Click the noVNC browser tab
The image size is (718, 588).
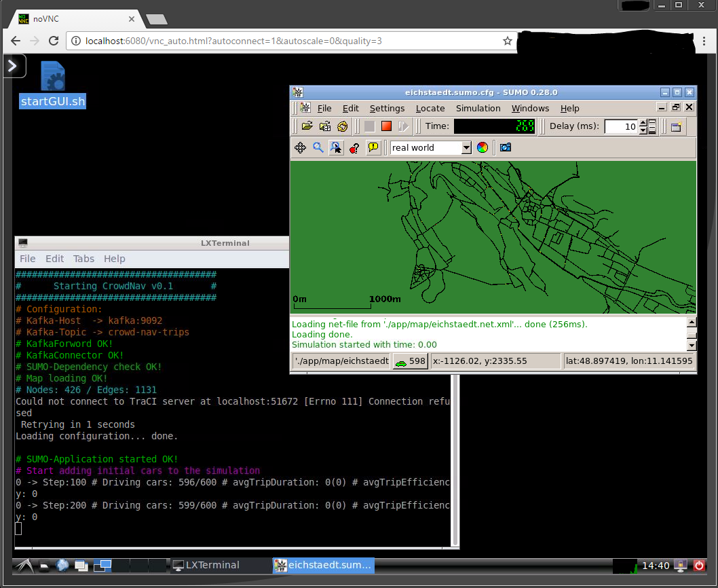(76, 19)
